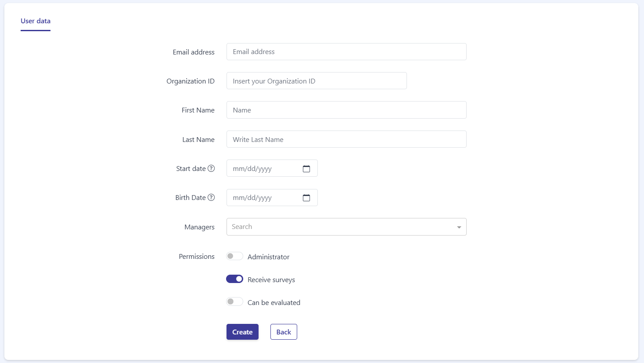Click the help icon beside Start date
This screenshot has height=363, width=644.
click(211, 168)
